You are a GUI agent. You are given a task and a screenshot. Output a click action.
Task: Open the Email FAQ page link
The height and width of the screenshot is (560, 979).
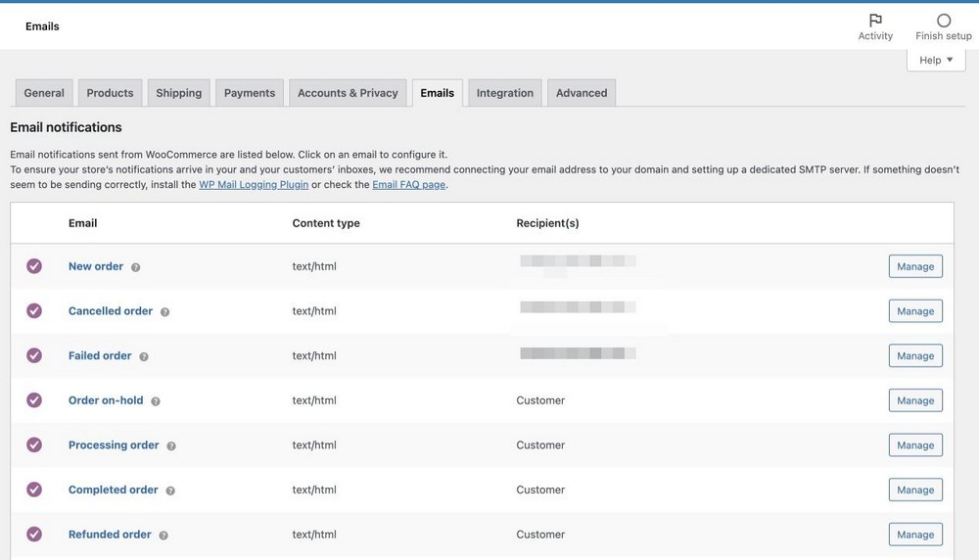[409, 185]
